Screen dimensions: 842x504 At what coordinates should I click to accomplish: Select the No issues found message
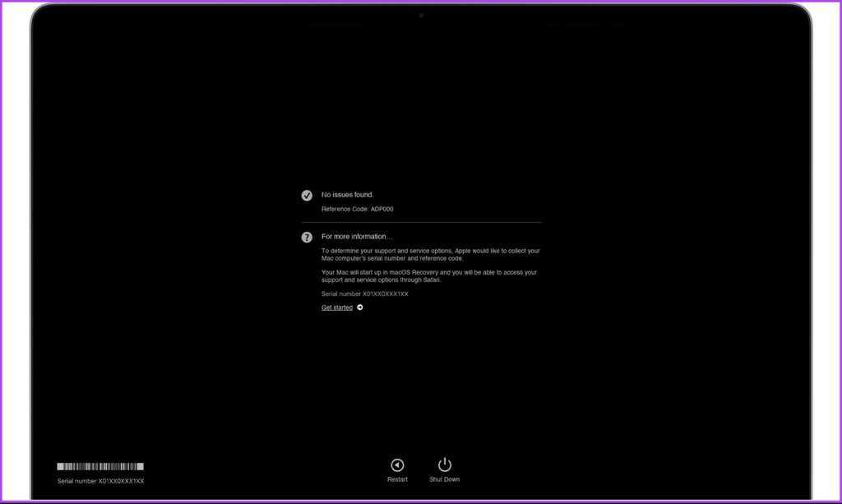pyautogui.click(x=347, y=195)
